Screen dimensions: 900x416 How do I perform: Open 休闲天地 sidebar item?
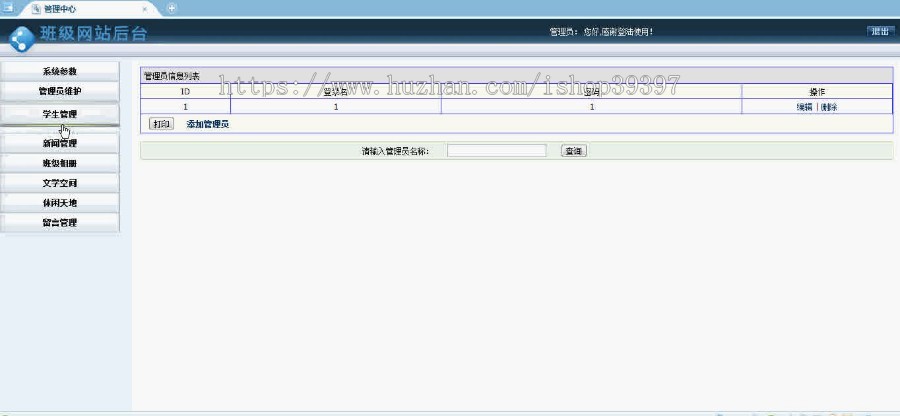click(x=60, y=203)
